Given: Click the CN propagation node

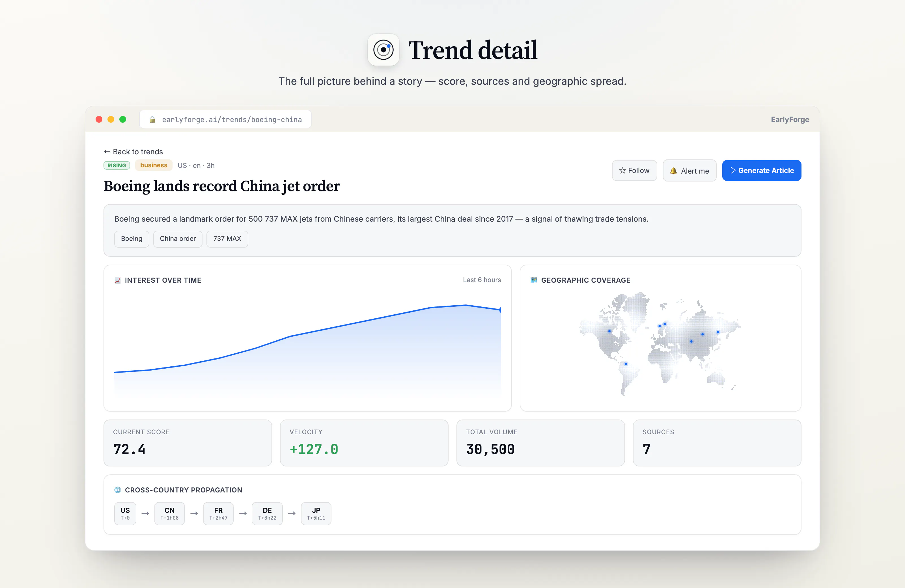Looking at the screenshot, I should (x=170, y=513).
